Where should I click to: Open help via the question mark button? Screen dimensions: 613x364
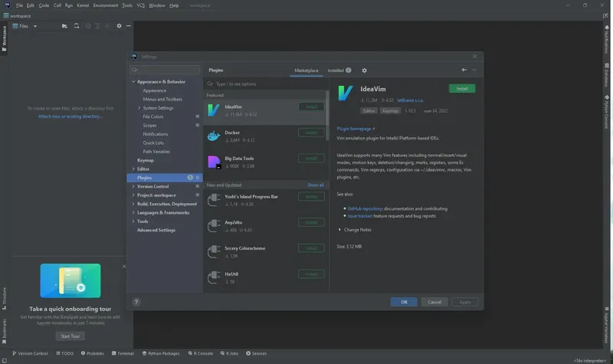pyautogui.click(x=136, y=302)
